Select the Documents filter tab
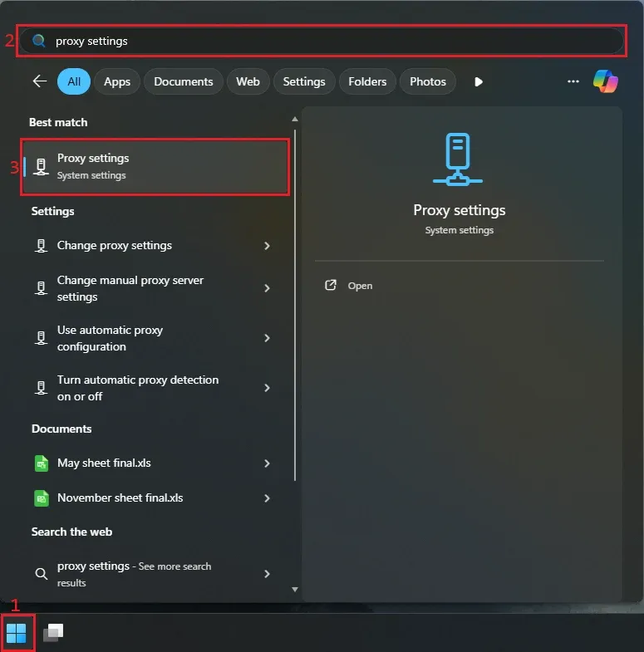 (x=184, y=81)
